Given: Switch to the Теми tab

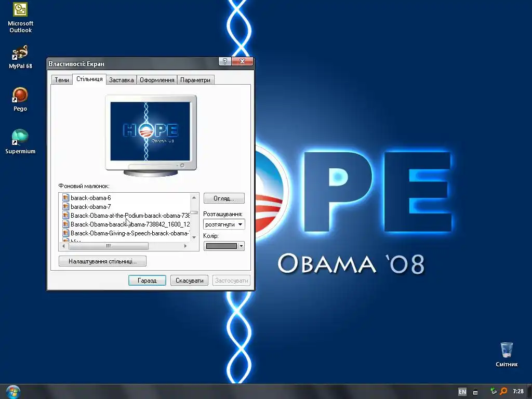Looking at the screenshot, I should click(x=62, y=80).
